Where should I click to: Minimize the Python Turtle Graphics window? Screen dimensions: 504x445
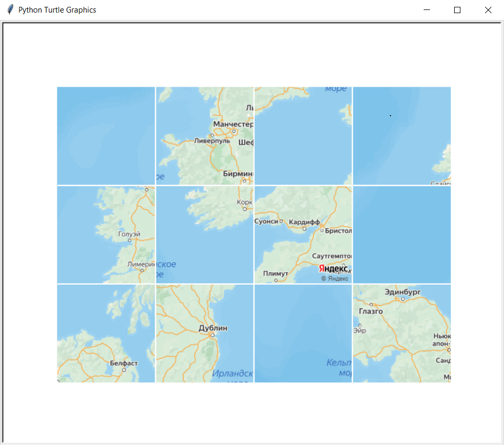coord(426,10)
